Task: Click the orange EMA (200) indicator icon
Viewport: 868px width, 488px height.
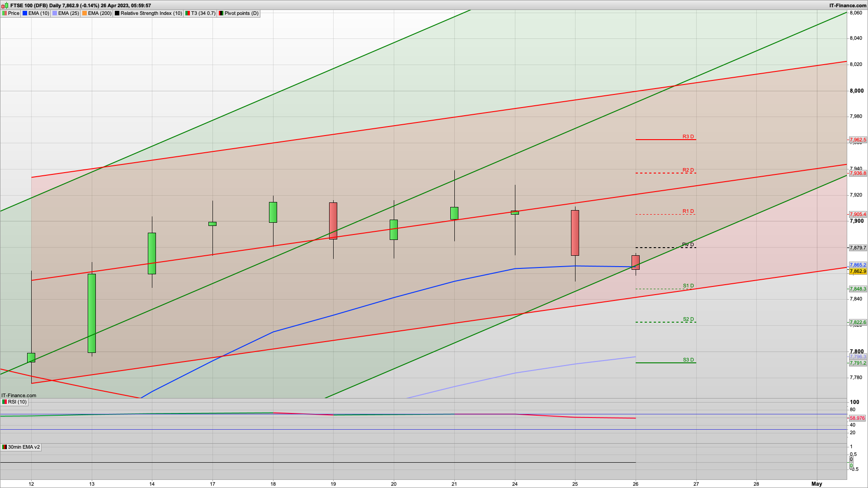Action: coord(85,13)
